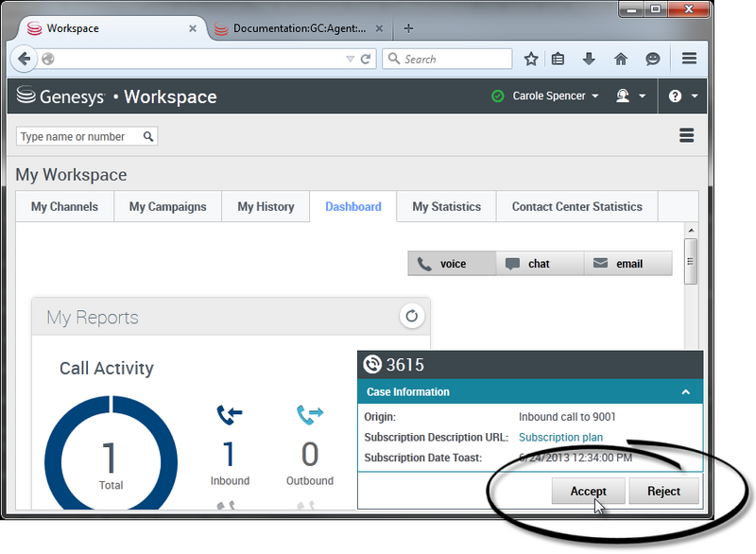Open Carole Spencer user dropdown
The height and width of the screenshot is (554, 756).
(555, 96)
